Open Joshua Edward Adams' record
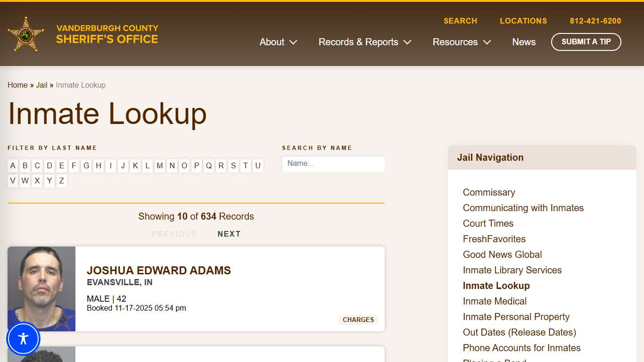The image size is (644, 362). point(159,270)
